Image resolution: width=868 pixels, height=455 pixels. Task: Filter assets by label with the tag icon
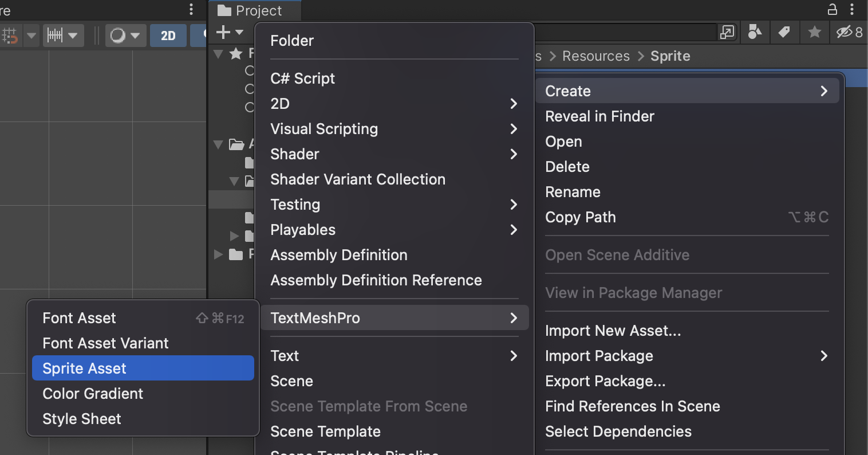click(784, 32)
